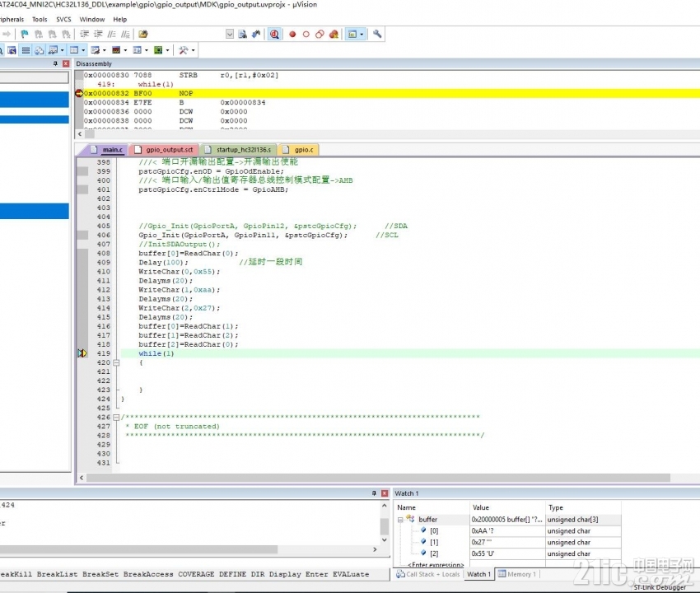The width and height of the screenshot is (700, 593).
Task: Select buffer [2] row in Watch 1
Action: (x=507, y=553)
